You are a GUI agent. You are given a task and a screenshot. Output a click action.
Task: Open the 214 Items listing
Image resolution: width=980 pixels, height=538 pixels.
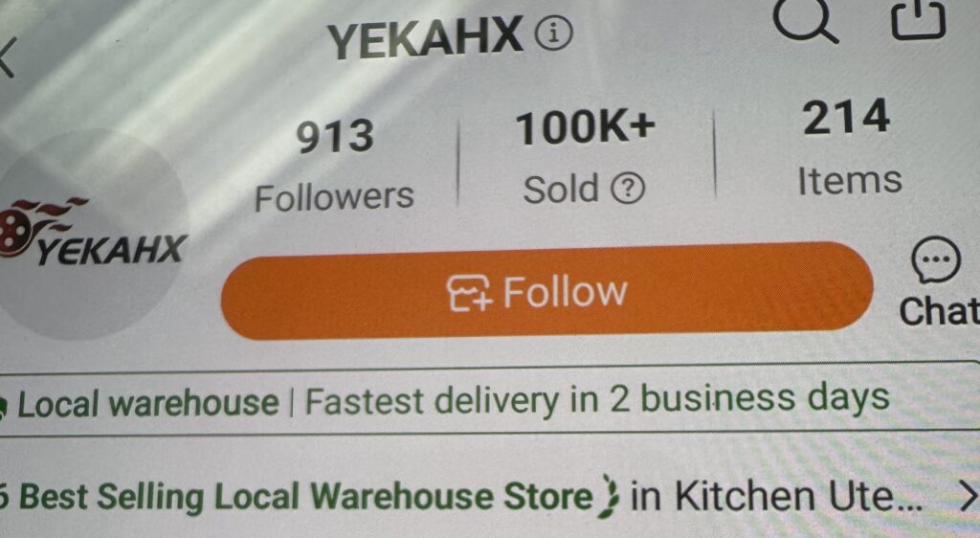pyautogui.click(x=849, y=148)
